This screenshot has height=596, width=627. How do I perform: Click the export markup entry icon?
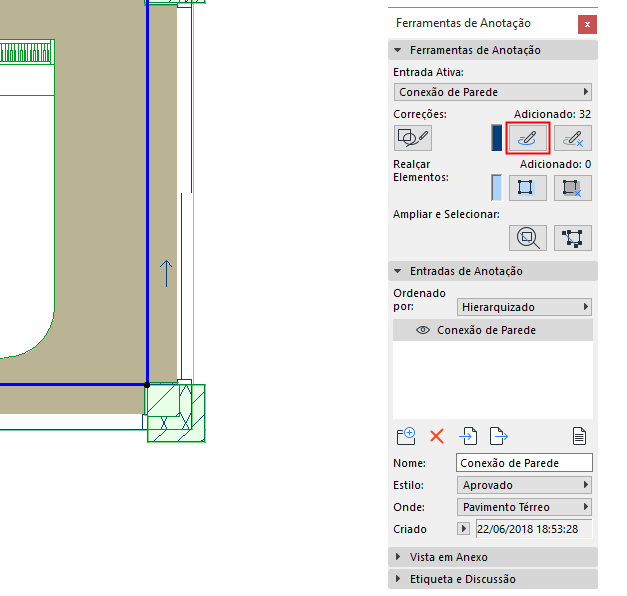tap(499, 436)
